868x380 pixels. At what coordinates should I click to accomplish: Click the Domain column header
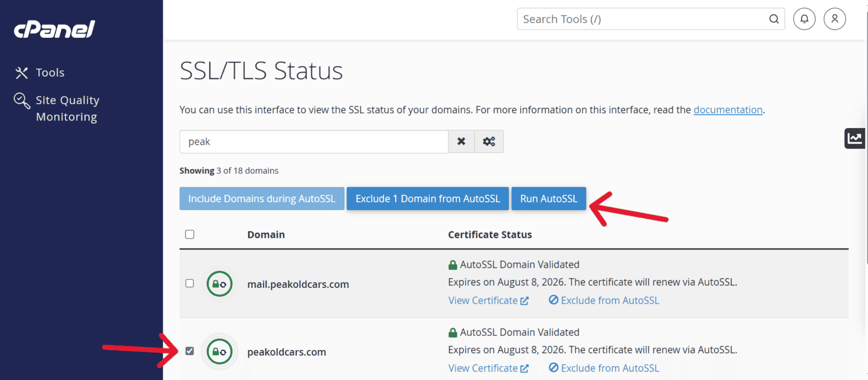point(266,234)
